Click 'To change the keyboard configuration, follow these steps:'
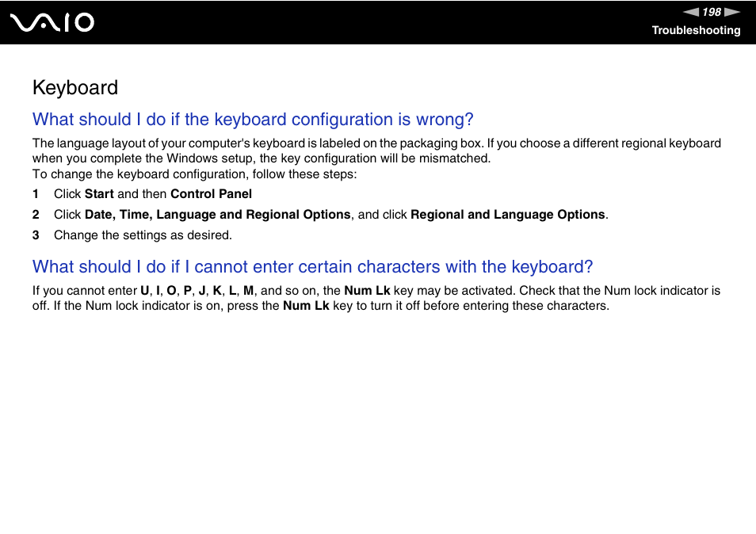This screenshot has width=756, height=534. tap(195, 174)
